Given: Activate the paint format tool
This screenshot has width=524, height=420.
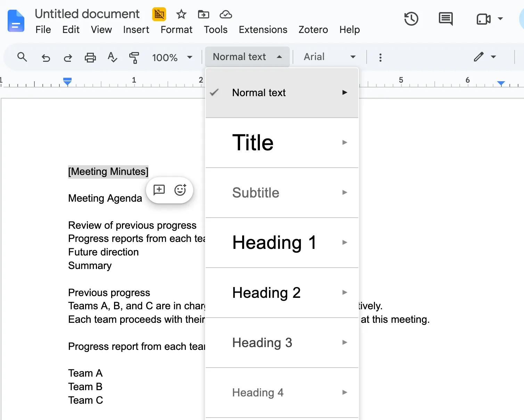Looking at the screenshot, I should point(134,58).
